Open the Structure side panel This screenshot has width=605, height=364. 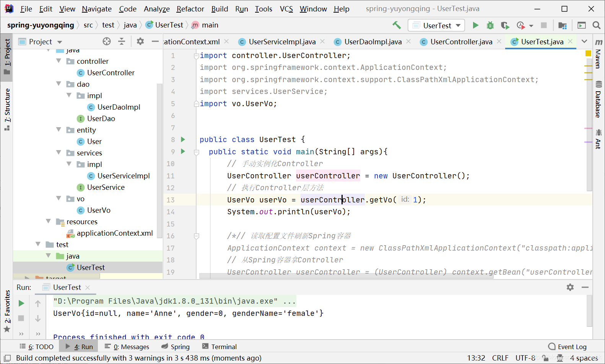click(x=7, y=110)
